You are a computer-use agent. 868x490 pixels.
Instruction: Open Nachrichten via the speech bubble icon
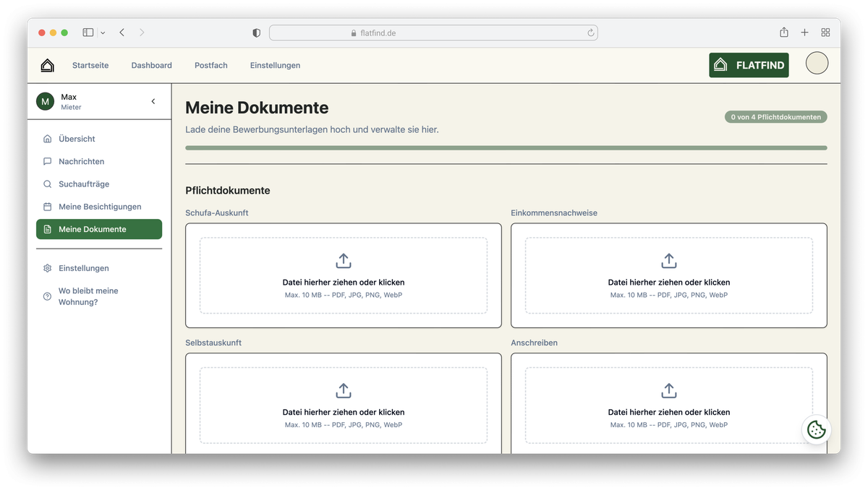tap(47, 161)
